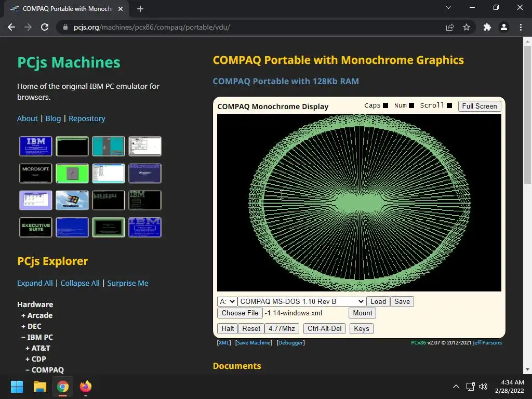Select the COMPAQ Portable with Monochrome tab

[x=67, y=9]
